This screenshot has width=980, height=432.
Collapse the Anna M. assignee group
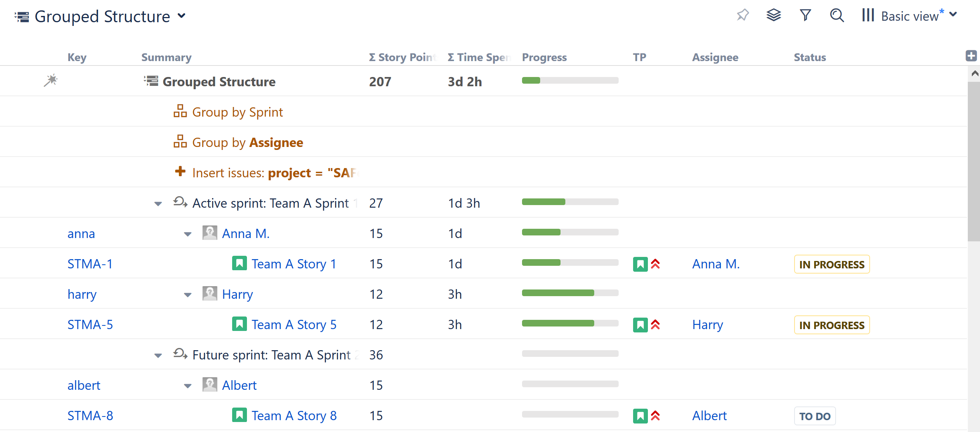tap(187, 234)
